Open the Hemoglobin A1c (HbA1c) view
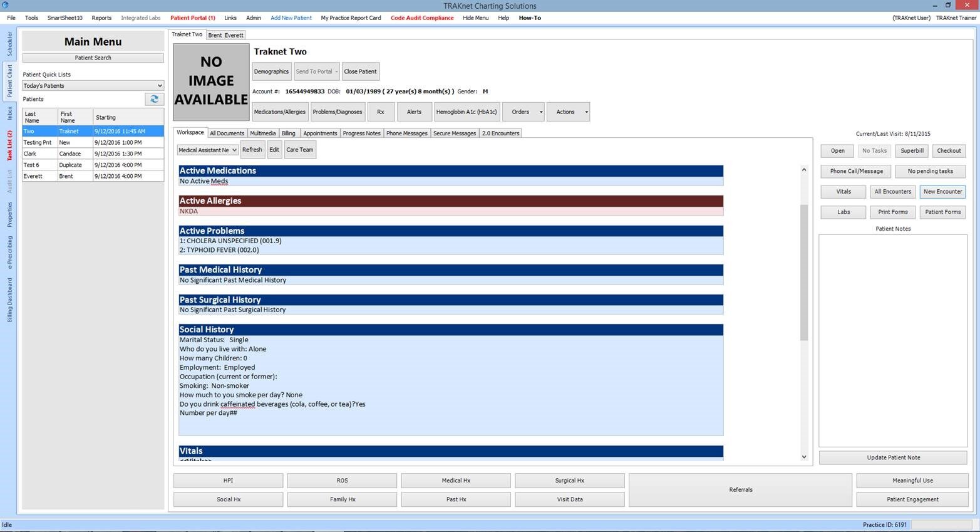 pyautogui.click(x=466, y=112)
